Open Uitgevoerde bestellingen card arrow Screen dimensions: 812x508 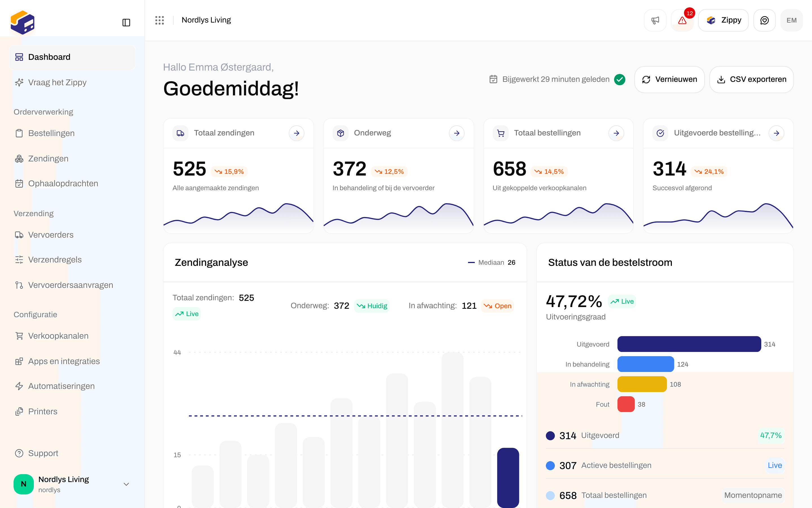(x=776, y=133)
